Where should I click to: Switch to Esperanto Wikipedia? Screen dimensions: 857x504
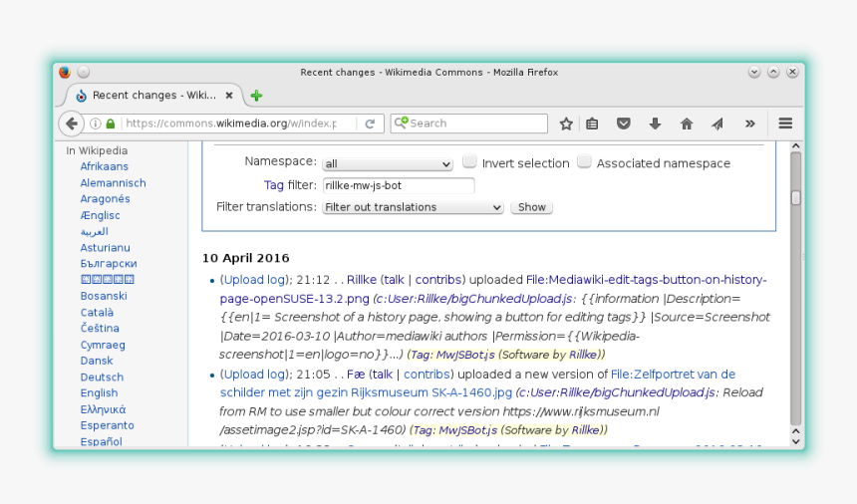point(108,425)
